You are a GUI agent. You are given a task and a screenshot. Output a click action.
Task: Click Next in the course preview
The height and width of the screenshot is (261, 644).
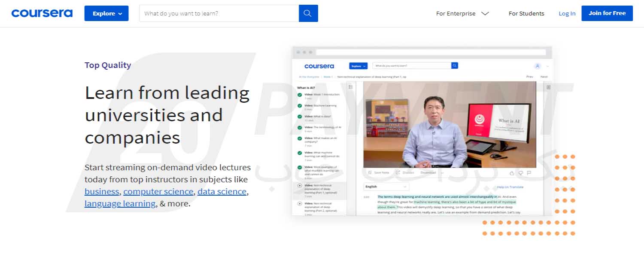click(544, 77)
